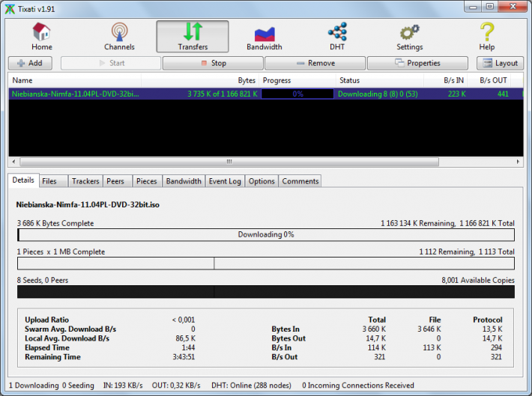Open the Comments tab
This screenshot has height=396, width=532.
pos(300,181)
